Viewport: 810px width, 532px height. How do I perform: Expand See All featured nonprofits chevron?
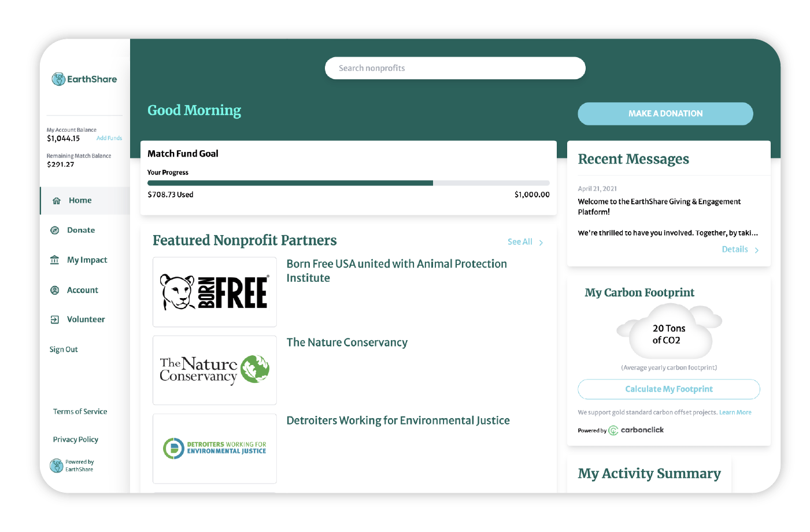tap(541, 243)
